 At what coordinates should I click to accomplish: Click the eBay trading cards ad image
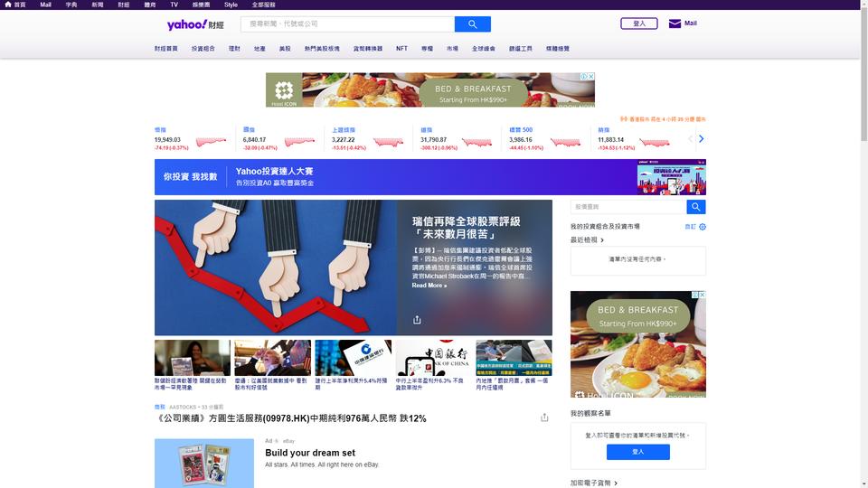pyautogui.click(x=204, y=463)
